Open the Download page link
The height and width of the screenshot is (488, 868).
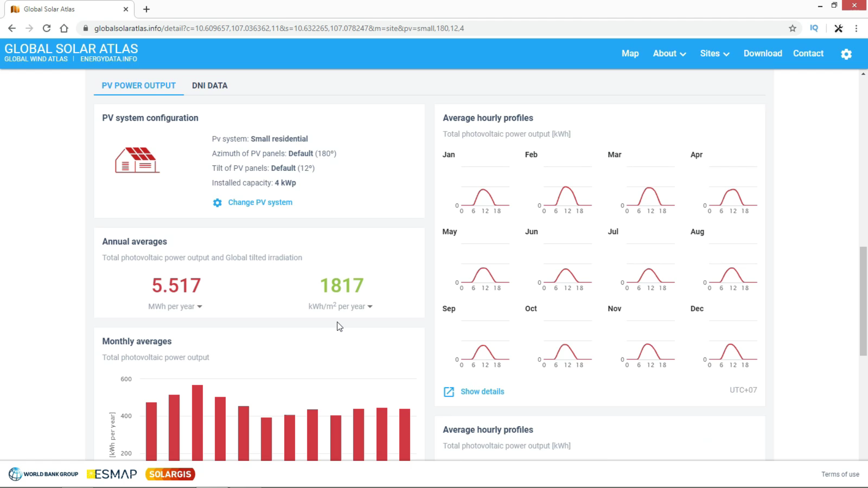(762, 54)
